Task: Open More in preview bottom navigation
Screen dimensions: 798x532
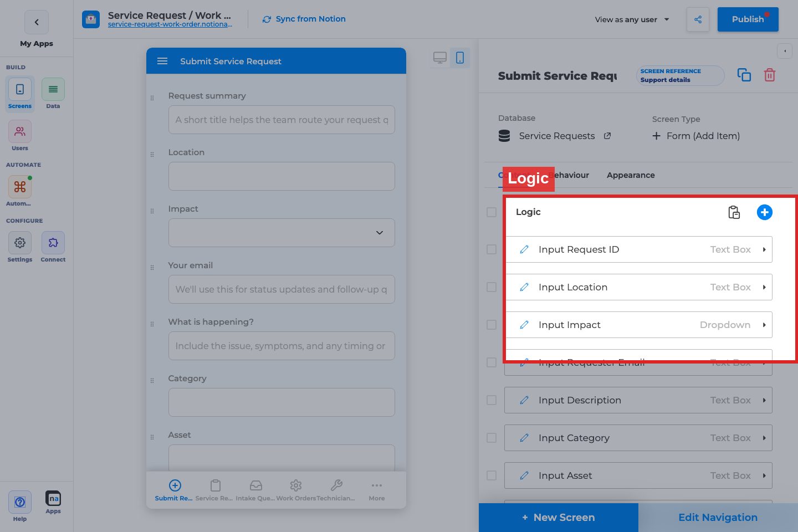Action: click(377, 490)
